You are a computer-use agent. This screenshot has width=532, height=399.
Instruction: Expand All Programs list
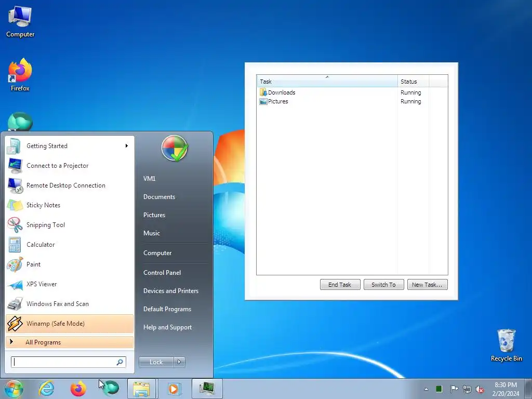tap(70, 342)
